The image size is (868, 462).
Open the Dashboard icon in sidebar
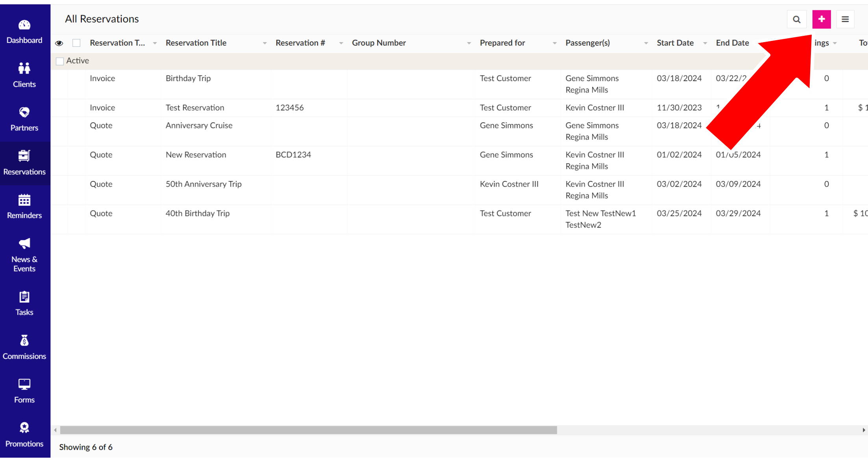[24, 25]
